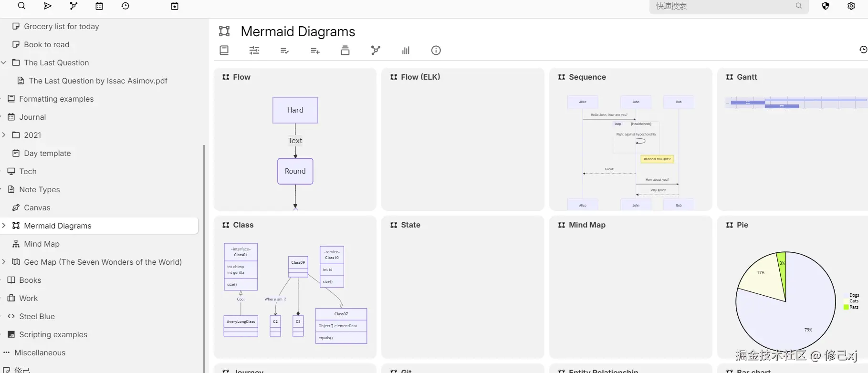The image size is (868, 373).
Task: Open the Flow card title
Action: point(241,77)
